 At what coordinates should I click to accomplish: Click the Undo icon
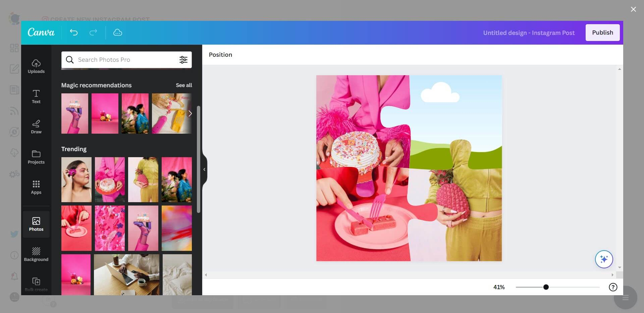click(74, 32)
